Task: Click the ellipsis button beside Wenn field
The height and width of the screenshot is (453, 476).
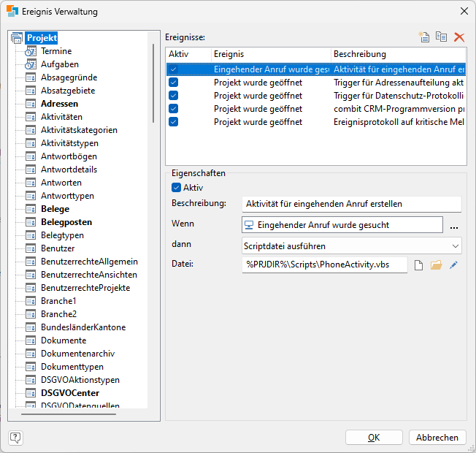Action: pyautogui.click(x=454, y=226)
